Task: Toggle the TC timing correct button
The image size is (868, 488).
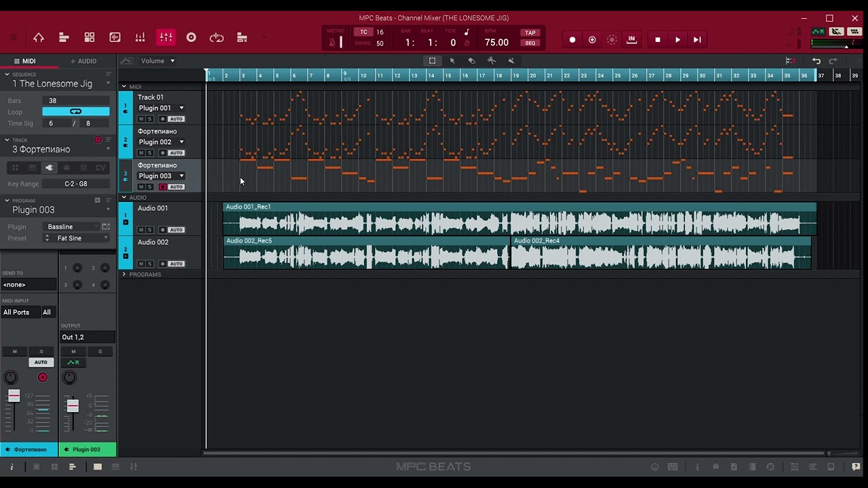Action: click(x=363, y=32)
